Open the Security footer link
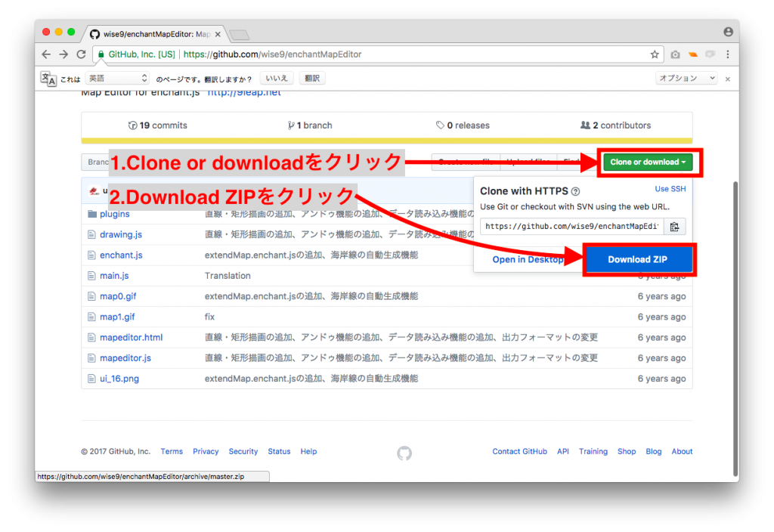Viewport: 774px width, 532px height. coord(243,452)
